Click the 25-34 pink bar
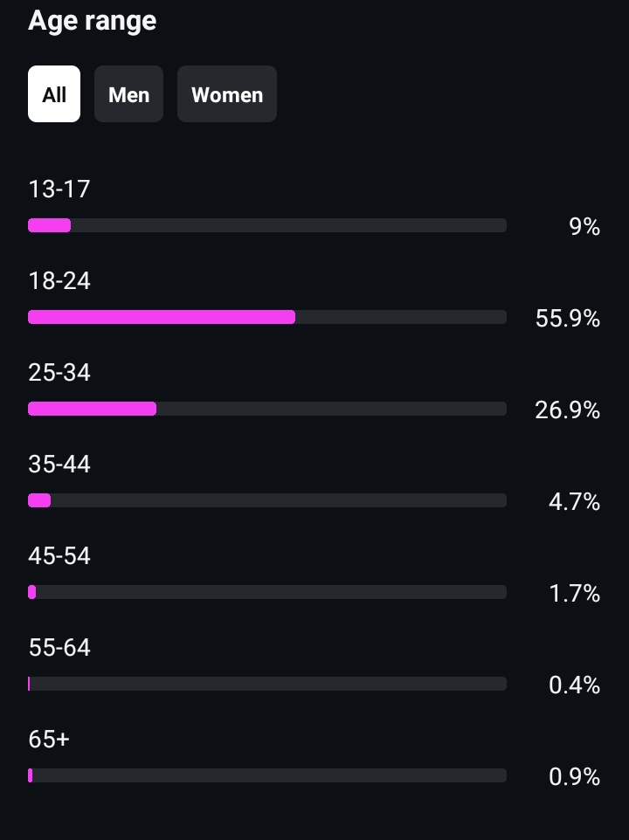This screenshot has height=840, width=629. (x=92, y=409)
